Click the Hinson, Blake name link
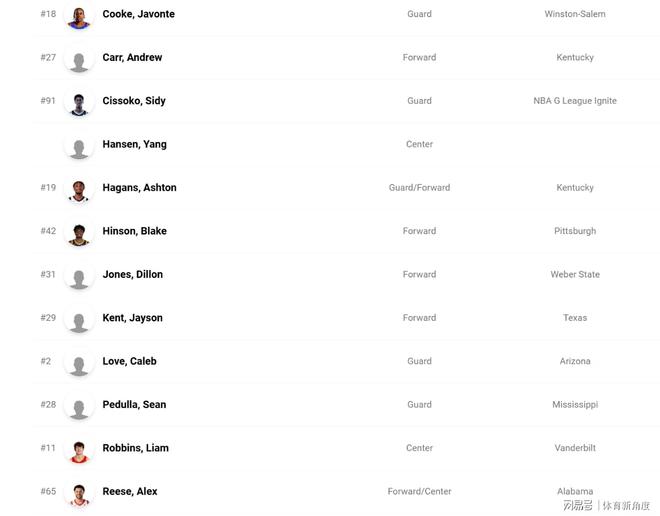Viewport: 660px width, 516px height. (x=134, y=231)
